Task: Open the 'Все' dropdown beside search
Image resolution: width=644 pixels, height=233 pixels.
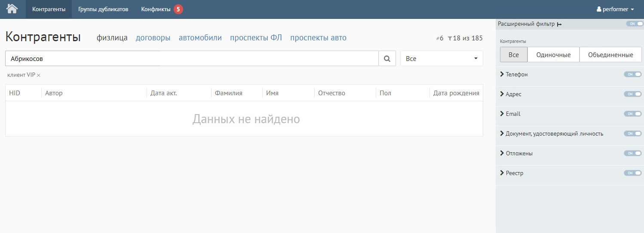Action: [x=442, y=58]
